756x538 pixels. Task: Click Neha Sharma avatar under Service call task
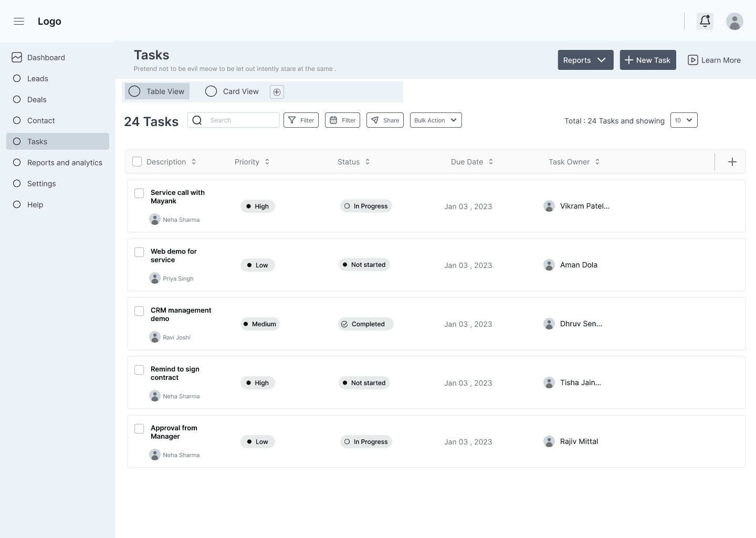pos(155,219)
